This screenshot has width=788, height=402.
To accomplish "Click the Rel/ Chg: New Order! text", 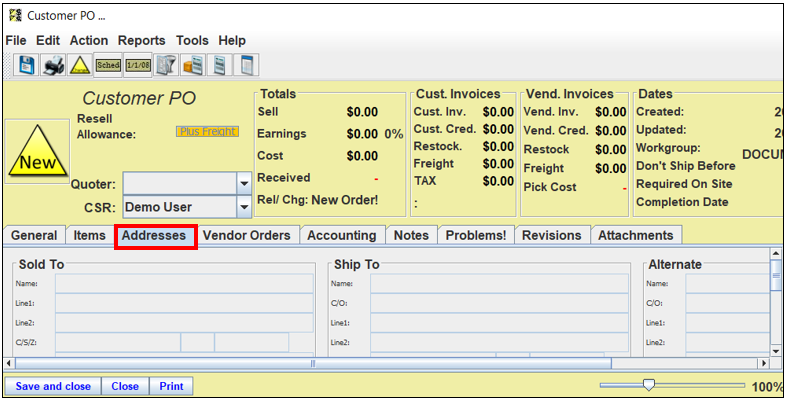I will pos(318,200).
